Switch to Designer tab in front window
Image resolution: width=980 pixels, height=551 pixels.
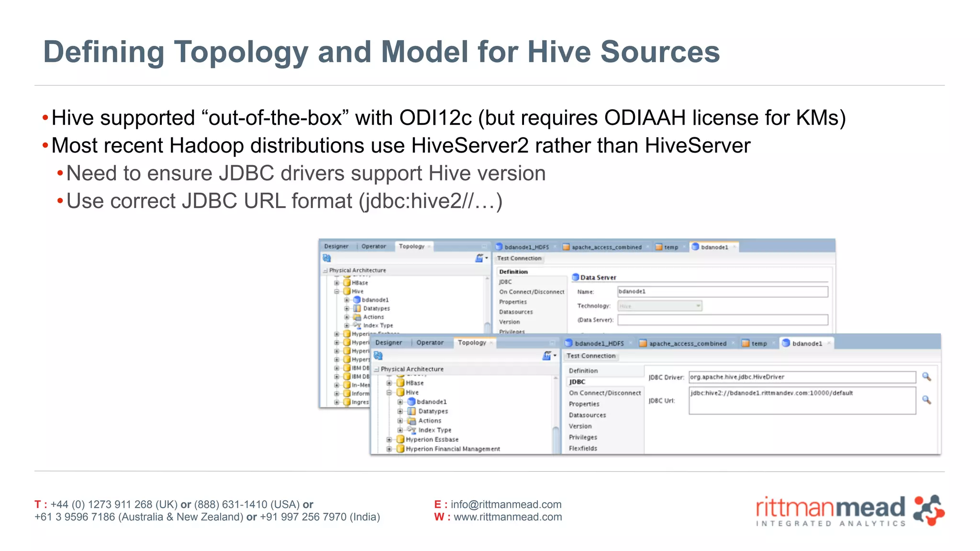point(389,342)
